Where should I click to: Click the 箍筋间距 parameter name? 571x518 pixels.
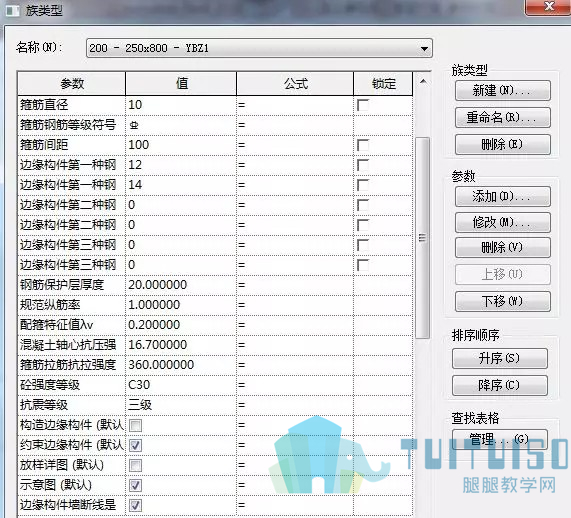44,145
